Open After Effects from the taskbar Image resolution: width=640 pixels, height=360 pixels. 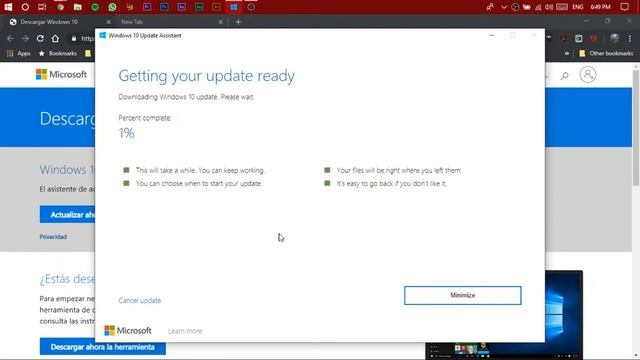182,7
